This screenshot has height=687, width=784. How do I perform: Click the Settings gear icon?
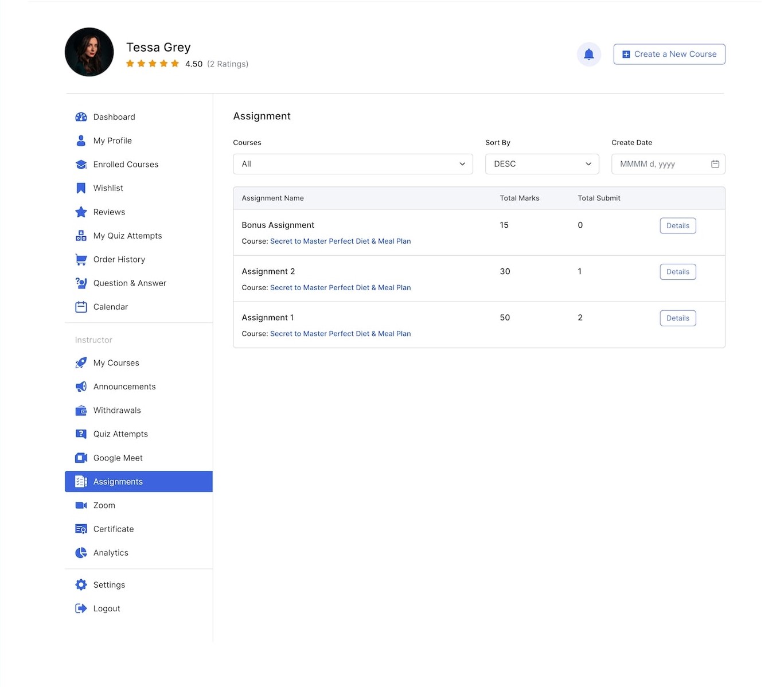coord(81,585)
